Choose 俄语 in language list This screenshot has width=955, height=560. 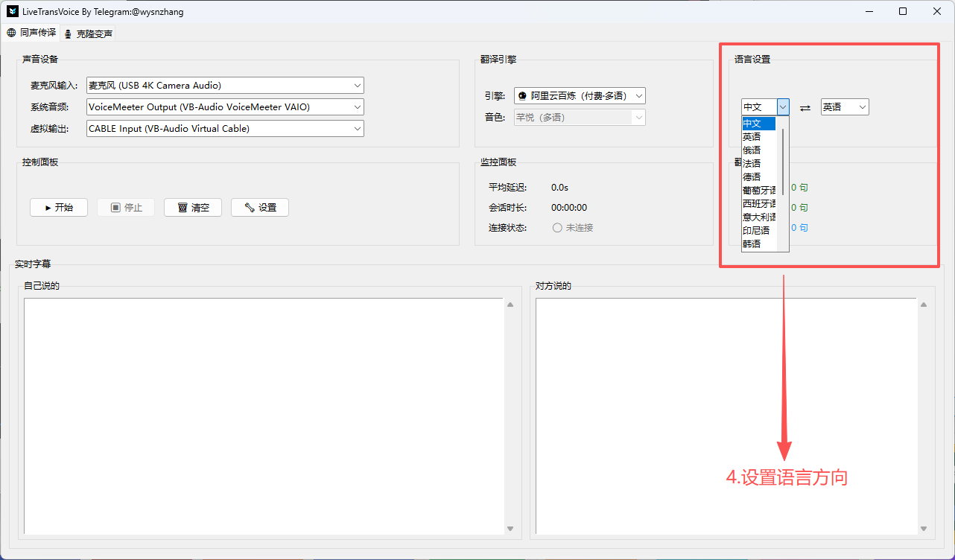[759, 150]
